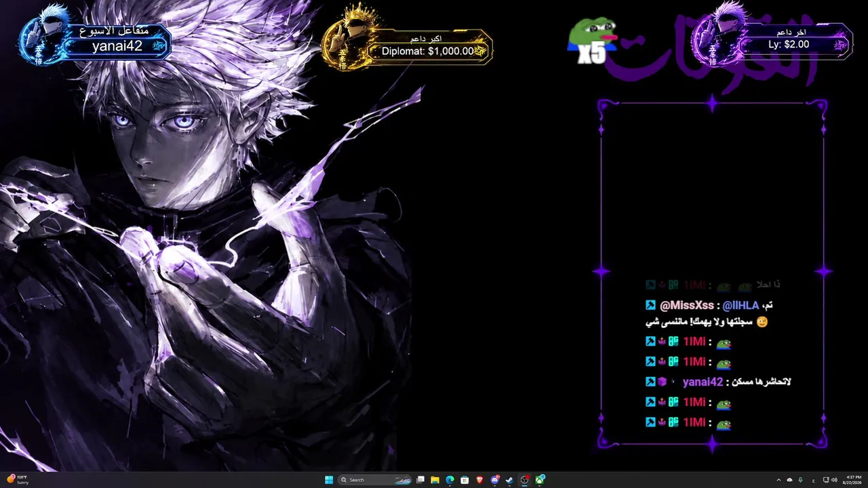Click yanai42's username in the chat box
868x488 pixels.
click(x=703, y=382)
